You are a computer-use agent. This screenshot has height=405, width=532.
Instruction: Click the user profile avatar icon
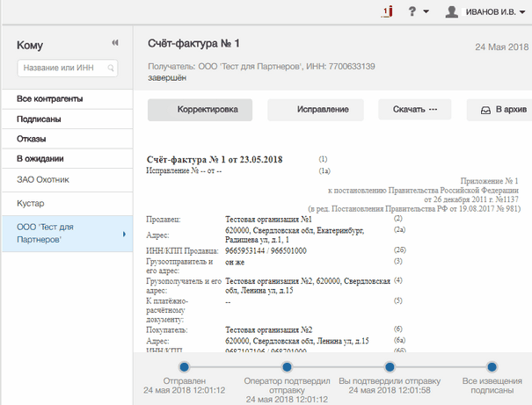452,11
